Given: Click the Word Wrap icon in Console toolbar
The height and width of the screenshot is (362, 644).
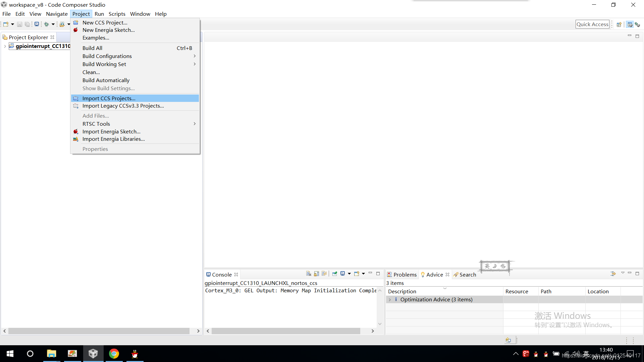Looking at the screenshot, I should (x=324, y=274).
